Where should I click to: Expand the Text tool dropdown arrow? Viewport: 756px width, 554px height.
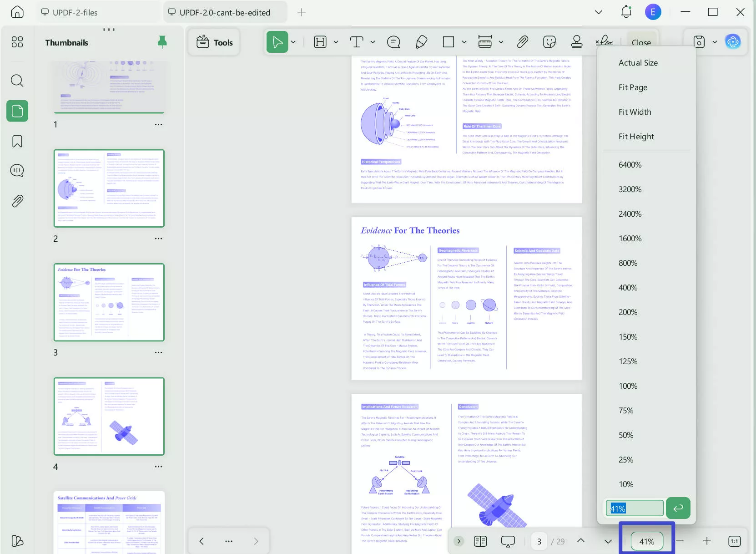coord(373,42)
